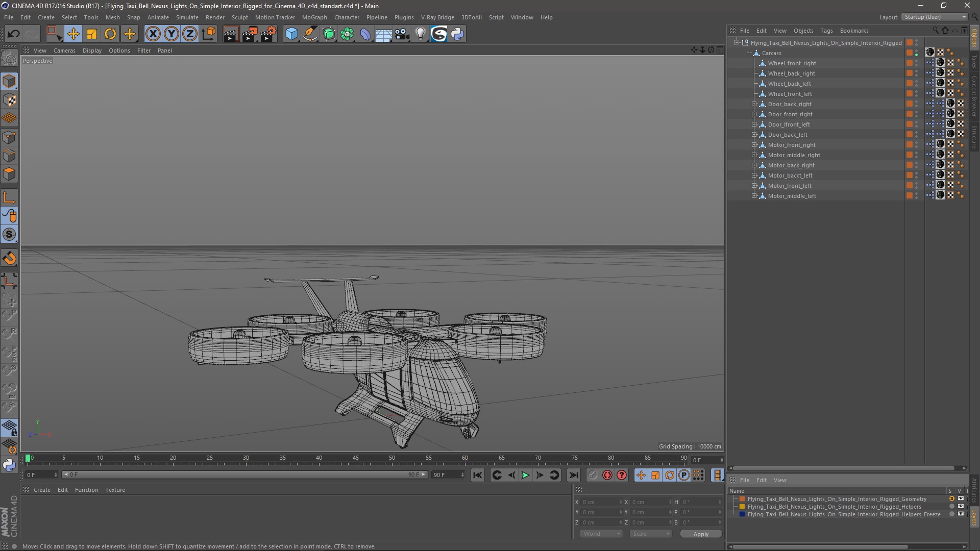The image size is (980, 551).
Task: Click the Helpers_Freeze layer blue swatch
Action: point(742,514)
